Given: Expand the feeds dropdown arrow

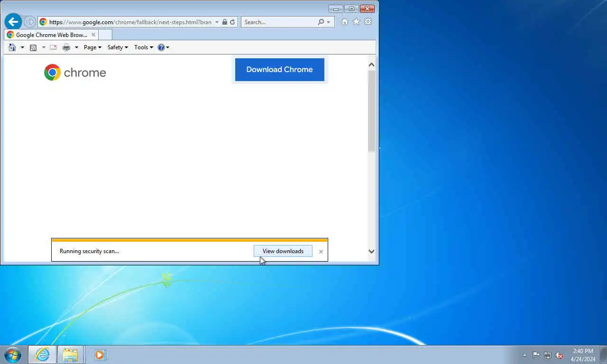Looking at the screenshot, I should tap(44, 47).
